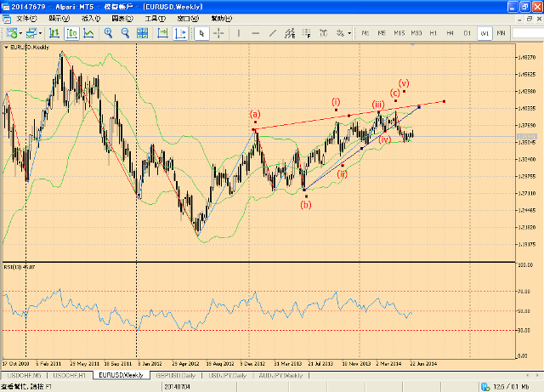Switch to MN monthly timeframe
This screenshot has width=544, height=392.
501,33
